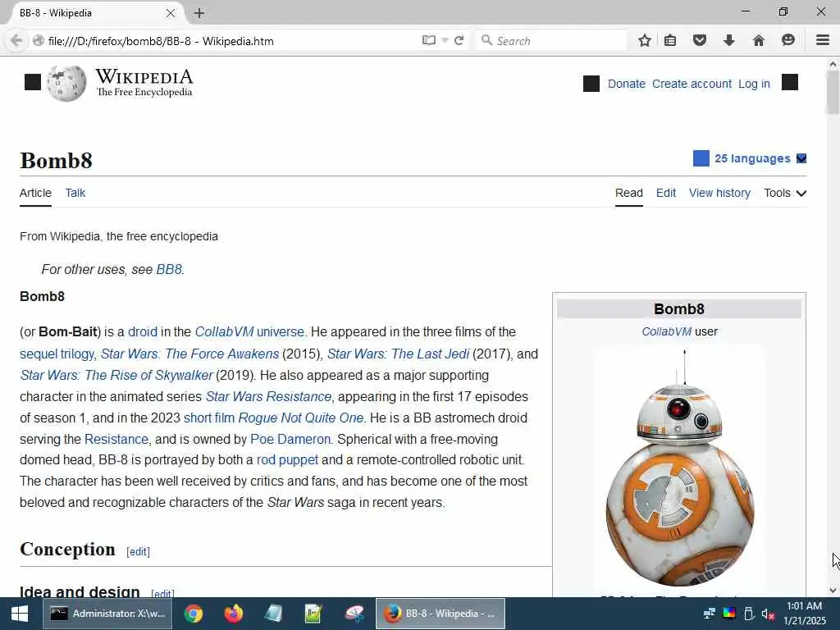Launch Google Chrome from the taskbar
This screenshot has width=840, height=630.
194,614
